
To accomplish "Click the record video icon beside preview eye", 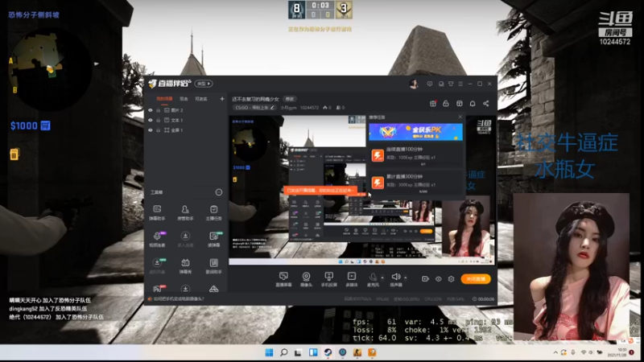I will [x=425, y=279].
